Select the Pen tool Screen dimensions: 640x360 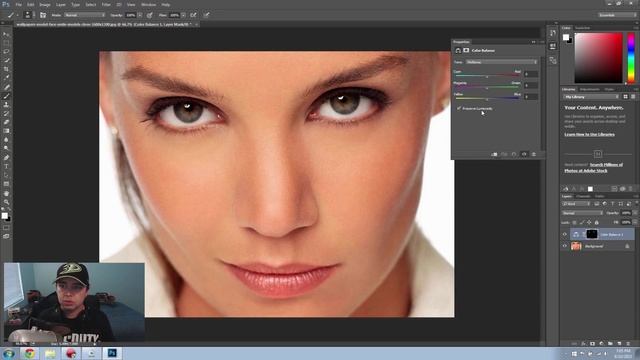pyautogui.click(x=6, y=158)
